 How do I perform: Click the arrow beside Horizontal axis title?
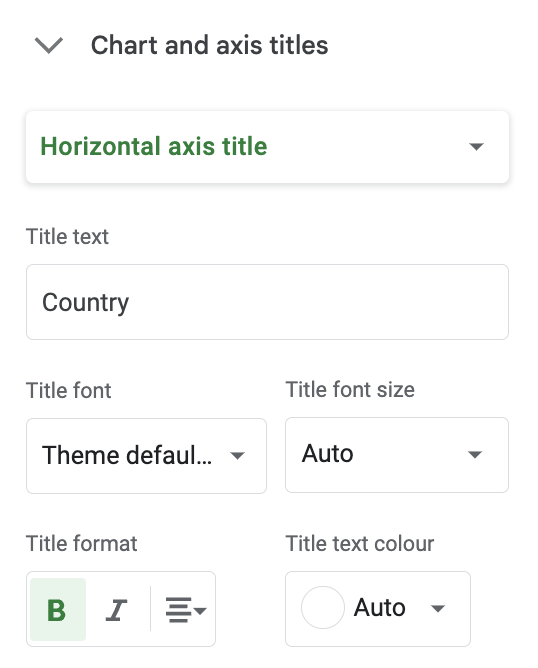[476, 147]
